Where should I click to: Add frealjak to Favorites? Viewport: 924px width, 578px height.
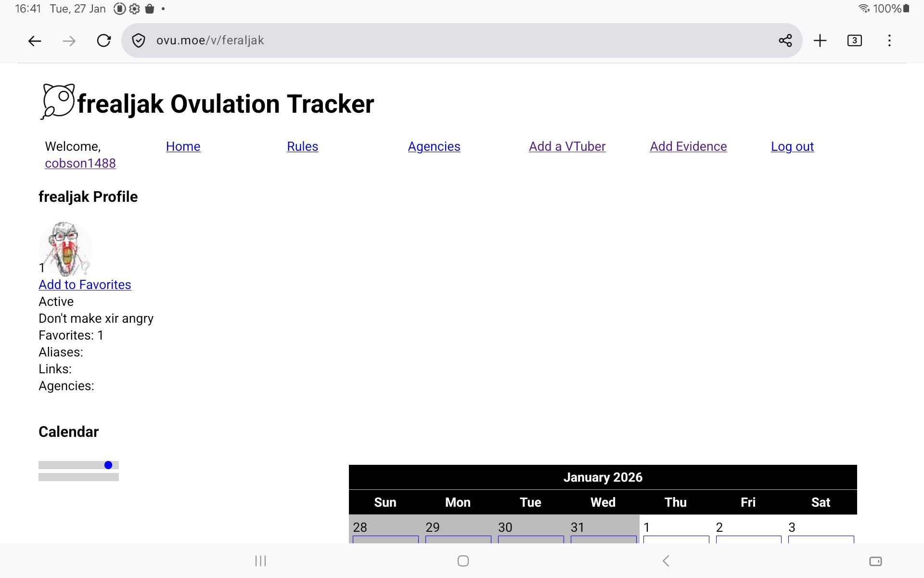point(85,285)
